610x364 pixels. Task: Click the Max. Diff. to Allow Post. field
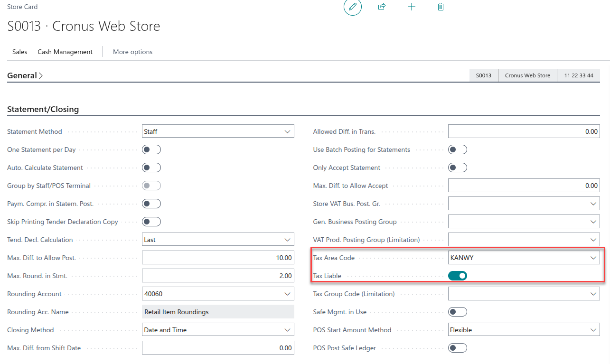[218, 258]
